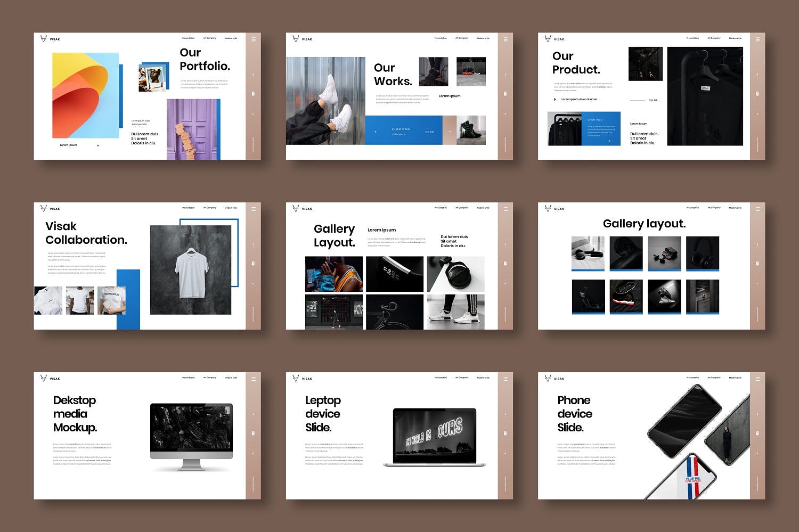The image size is (799, 532).
Task: Click Text Slide link in blue box
Action: 429,132
